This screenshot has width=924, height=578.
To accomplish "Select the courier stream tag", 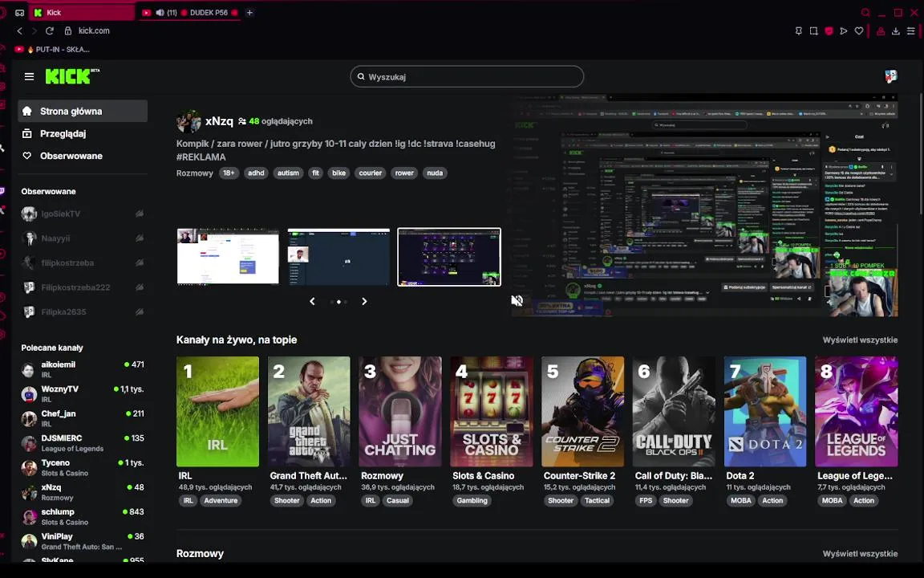I will 370,173.
